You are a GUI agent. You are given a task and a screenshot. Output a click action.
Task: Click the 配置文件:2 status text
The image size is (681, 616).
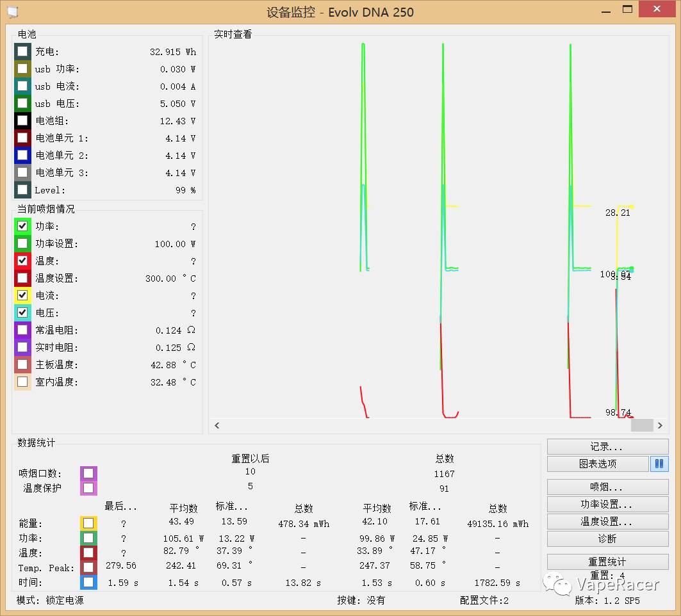[x=484, y=601]
